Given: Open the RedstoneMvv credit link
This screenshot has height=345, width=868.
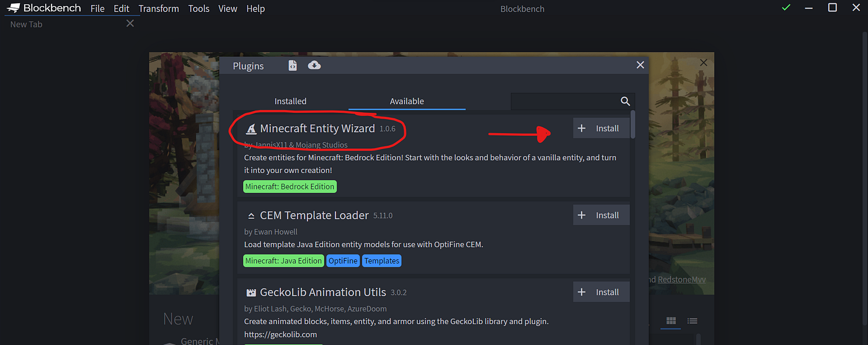Looking at the screenshot, I should point(681,280).
